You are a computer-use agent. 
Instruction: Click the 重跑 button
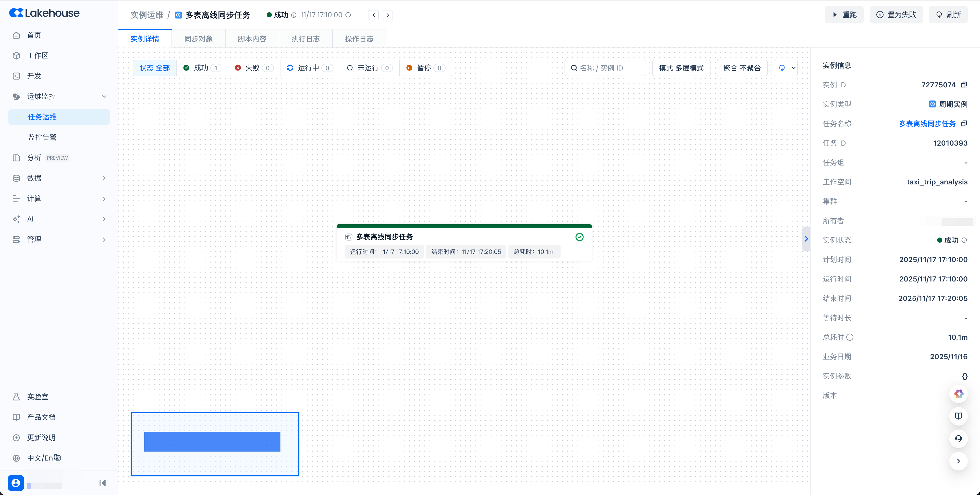tap(844, 15)
